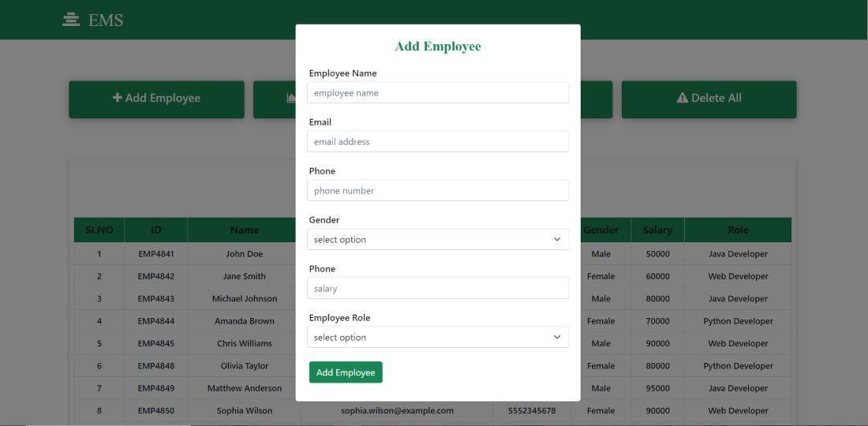The image size is (868, 426).
Task: Click the EMP4849 ID cell
Action: coord(156,388)
